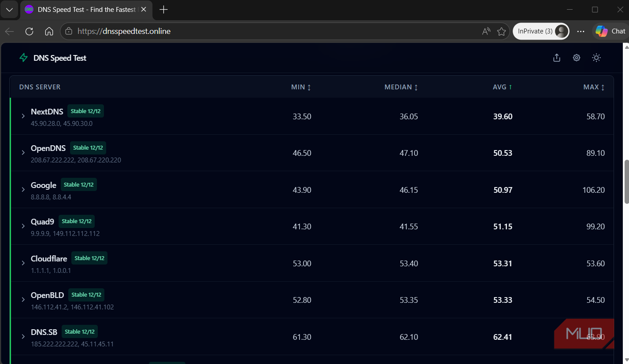Click the page vertical scrollbar thumb
629x364 pixels.
click(x=626, y=182)
